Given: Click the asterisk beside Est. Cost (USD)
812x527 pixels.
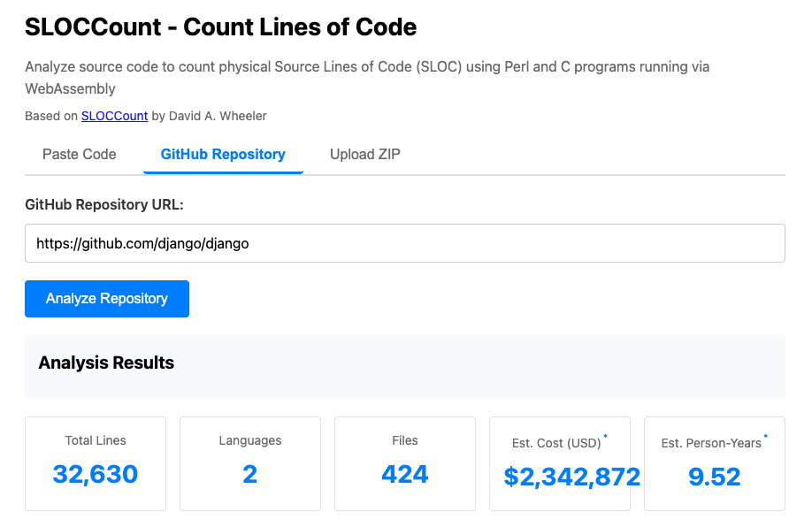Looking at the screenshot, I should [x=605, y=437].
